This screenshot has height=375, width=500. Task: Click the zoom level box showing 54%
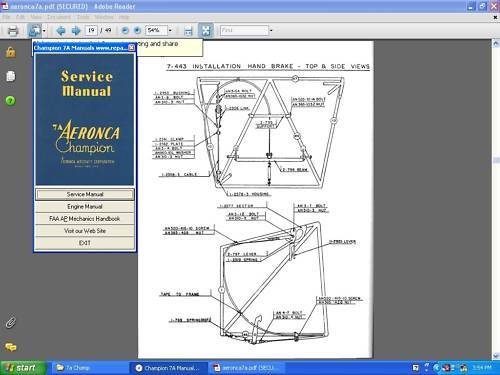[156, 30]
